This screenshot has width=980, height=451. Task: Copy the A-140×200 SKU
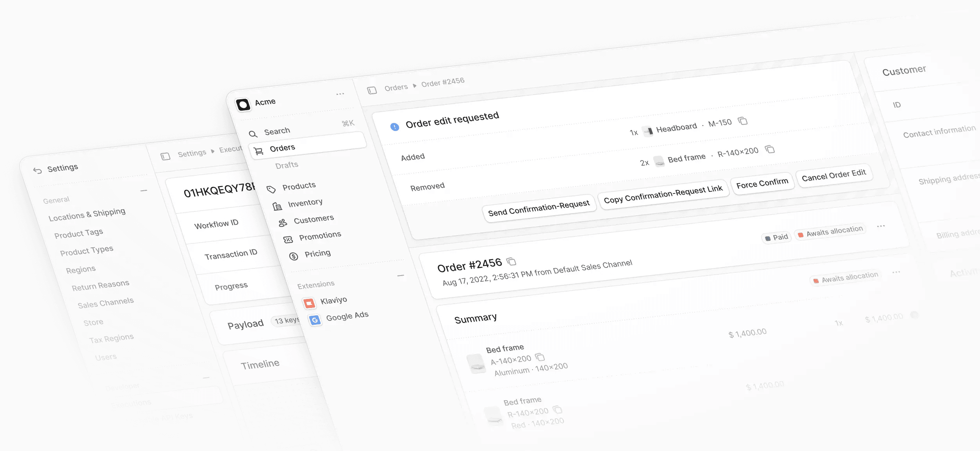click(x=540, y=357)
